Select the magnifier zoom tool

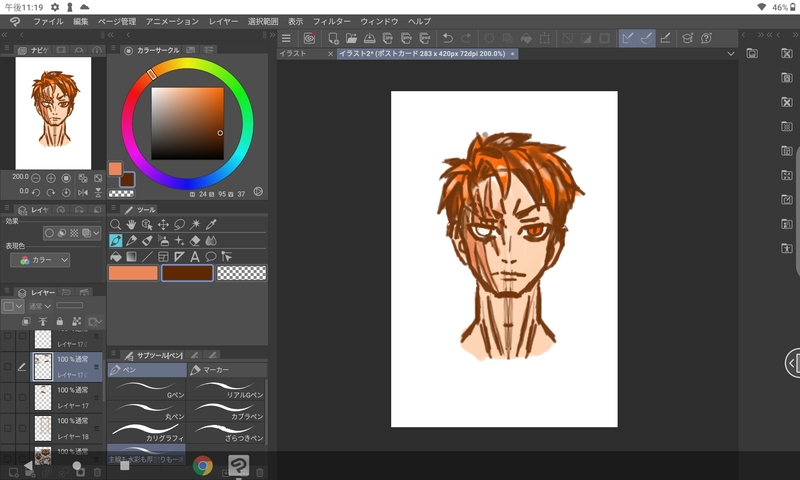116,225
